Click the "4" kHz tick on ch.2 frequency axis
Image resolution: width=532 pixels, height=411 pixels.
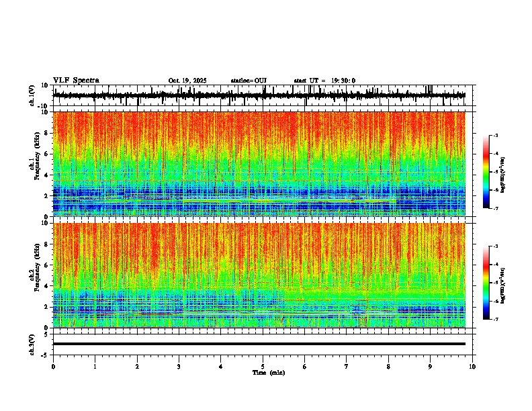pyautogui.click(x=46, y=286)
